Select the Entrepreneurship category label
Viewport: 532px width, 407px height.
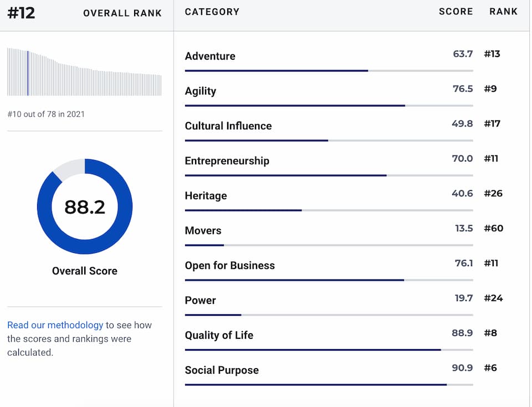[x=227, y=161]
